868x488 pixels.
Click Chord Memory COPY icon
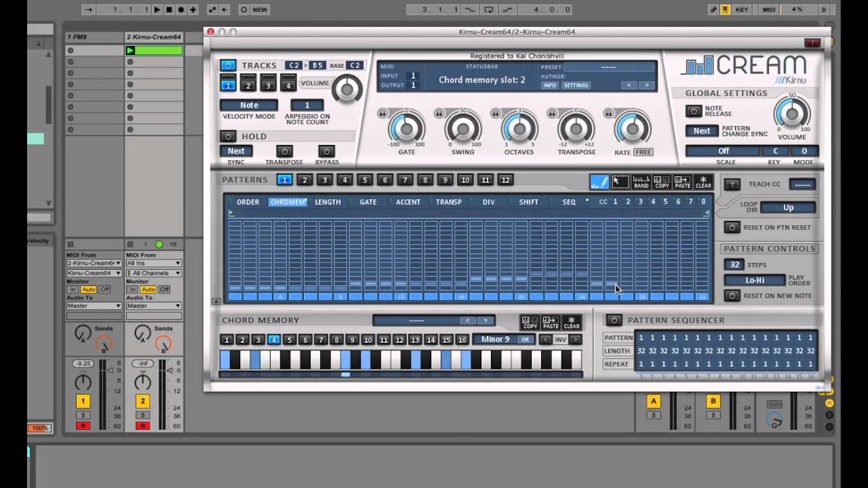[530, 322]
